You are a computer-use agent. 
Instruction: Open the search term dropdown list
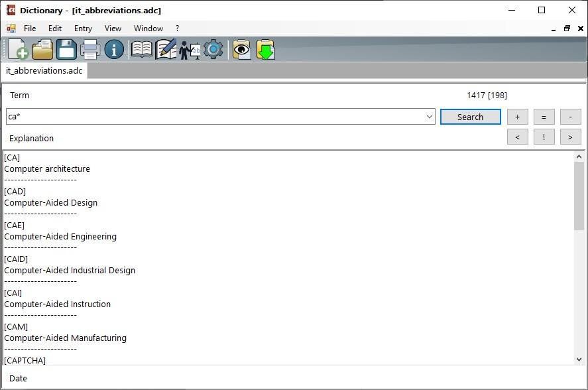[428, 116]
